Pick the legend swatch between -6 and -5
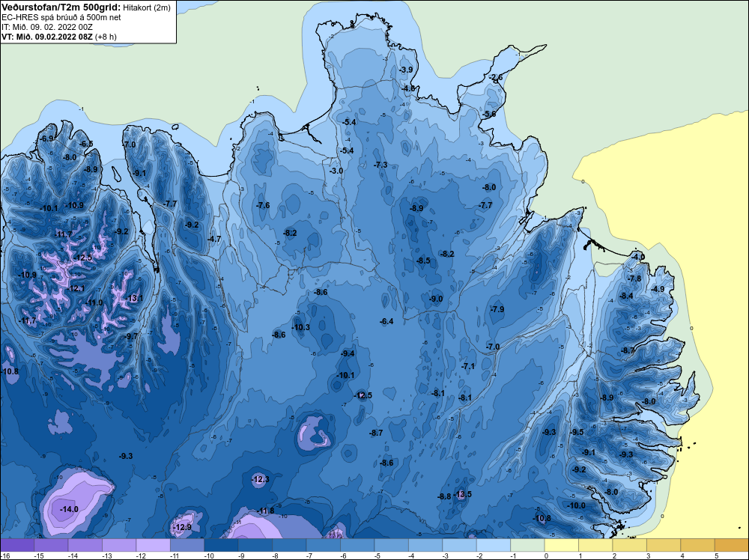The width and height of the screenshot is (749, 560). 357,544
